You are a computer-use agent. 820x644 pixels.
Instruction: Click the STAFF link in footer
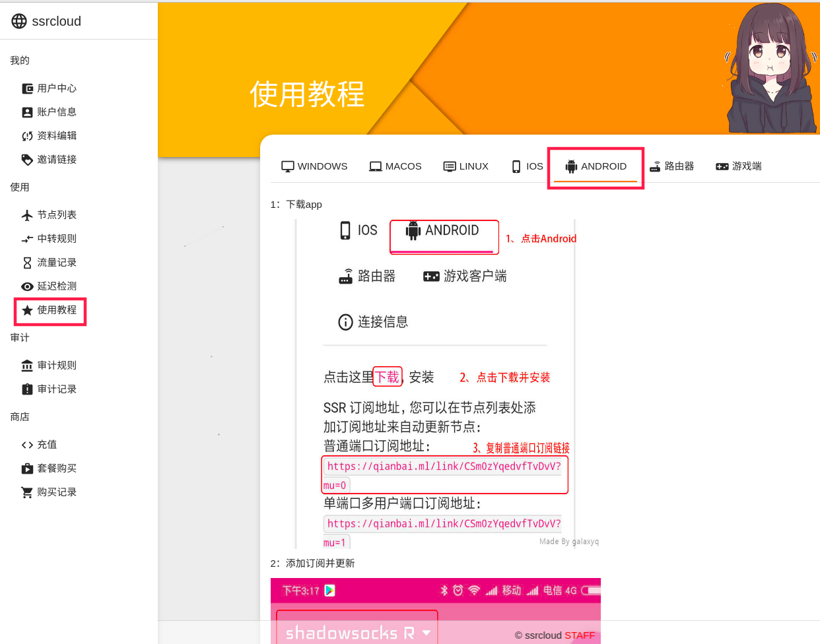579,635
